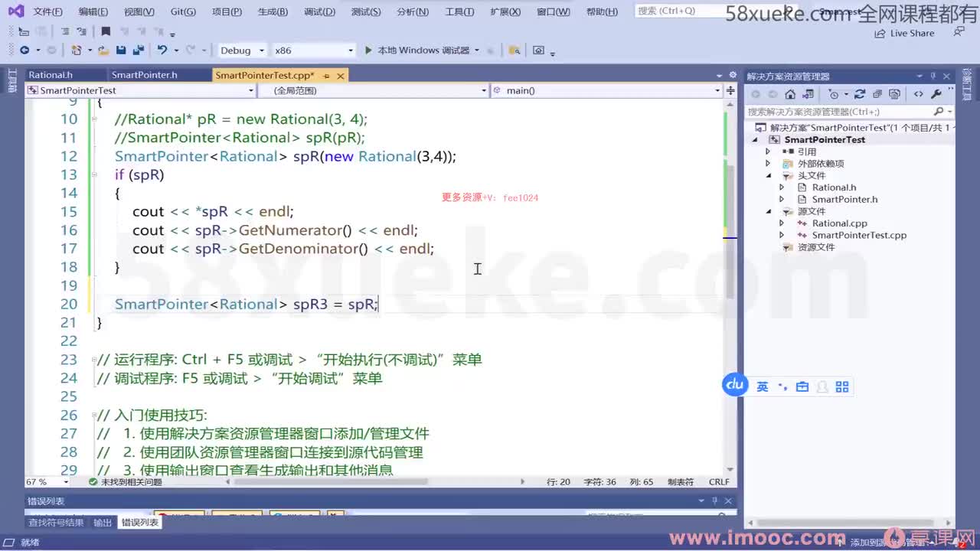Viewport: 980px width, 551px height.
Task: Switch to the 查找符号结果 tab
Action: pos(56,523)
